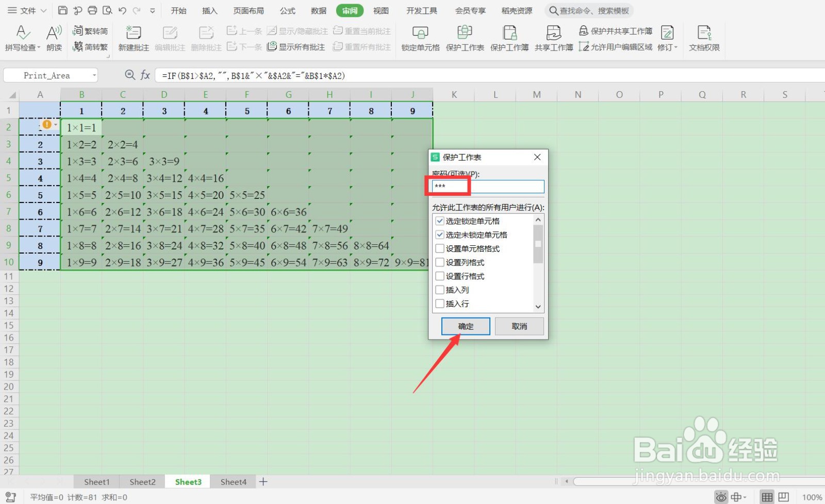Click the Redo arrow icon
The image size is (825, 504).
click(137, 10)
